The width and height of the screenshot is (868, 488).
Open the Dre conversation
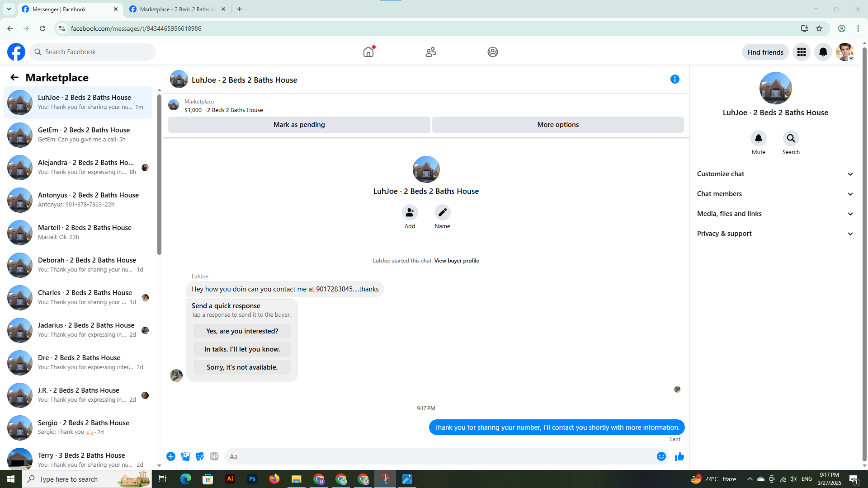click(78, 362)
